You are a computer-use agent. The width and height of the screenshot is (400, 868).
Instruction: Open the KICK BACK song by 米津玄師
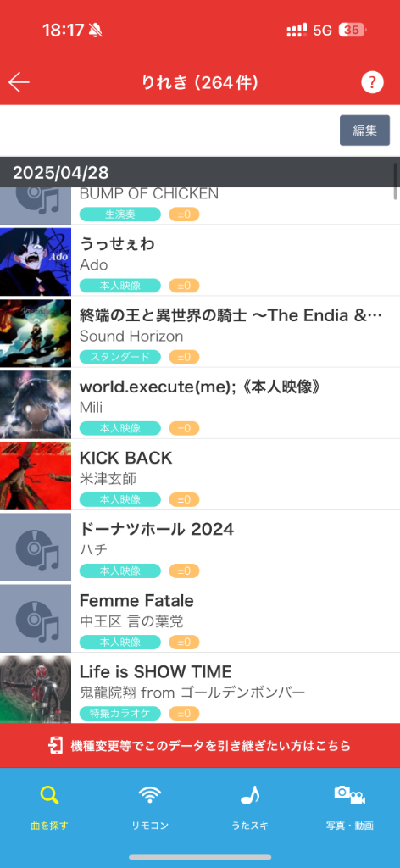pyautogui.click(x=200, y=475)
